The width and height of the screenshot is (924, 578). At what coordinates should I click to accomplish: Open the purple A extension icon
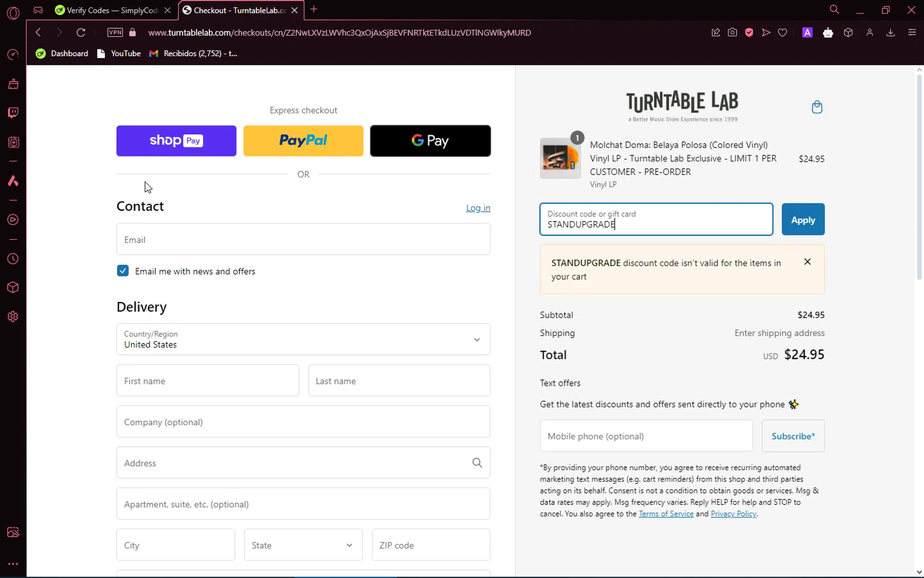[x=808, y=33]
